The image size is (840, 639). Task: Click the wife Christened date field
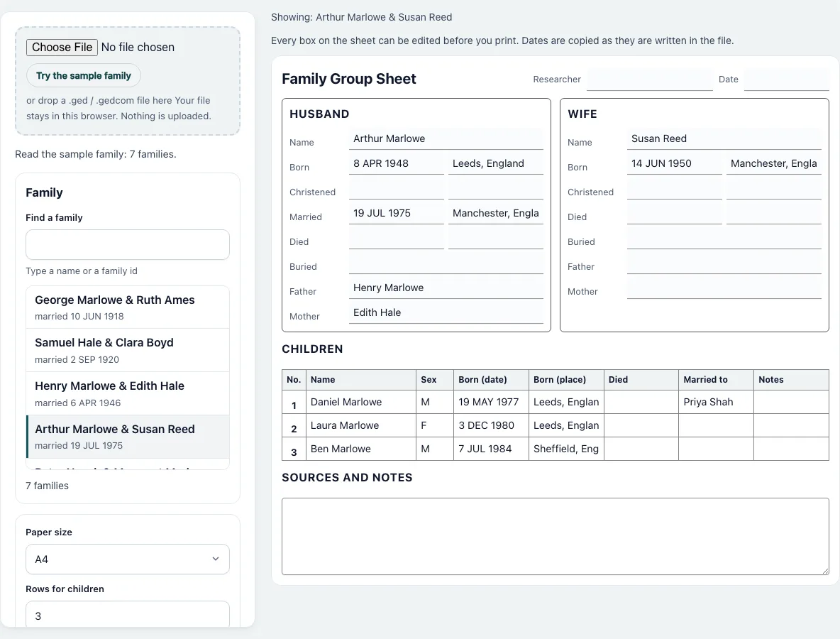675,188
